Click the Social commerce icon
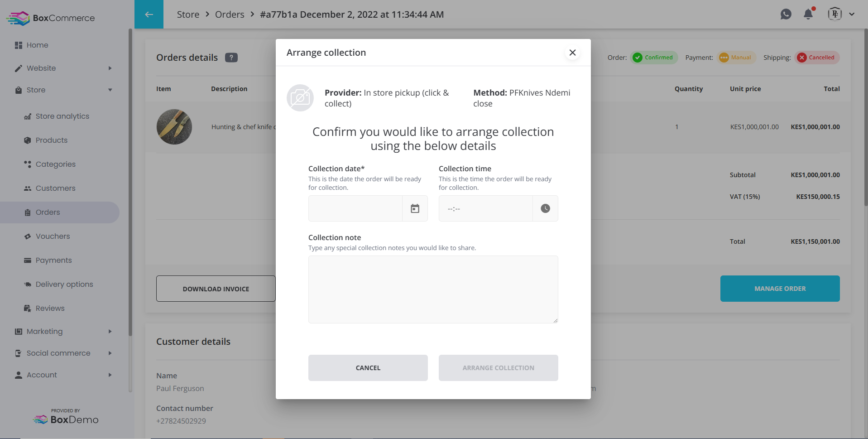Screen dimensions: 868x439 tap(19, 353)
